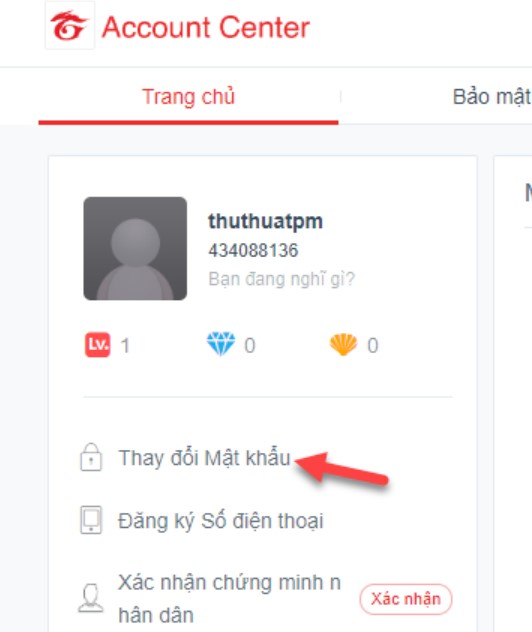532x632 pixels.
Task: Click the Garena logo icon
Action: (70, 26)
